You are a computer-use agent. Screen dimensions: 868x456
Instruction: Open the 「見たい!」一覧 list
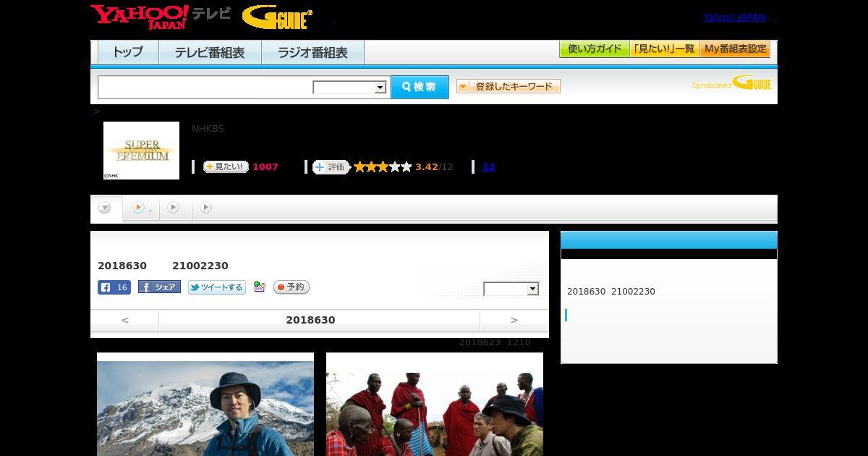pyautogui.click(x=664, y=49)
